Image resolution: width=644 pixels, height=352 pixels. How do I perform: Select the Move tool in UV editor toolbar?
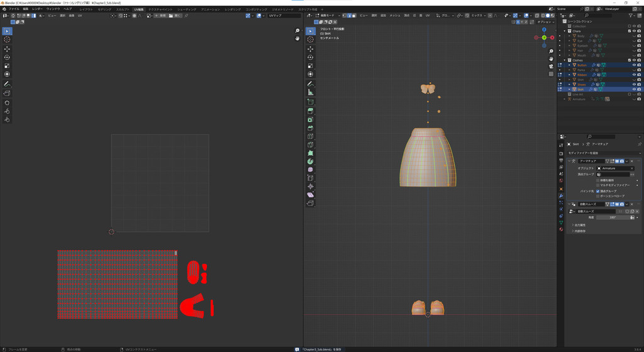pyautogui.click(x=7, y=48)
